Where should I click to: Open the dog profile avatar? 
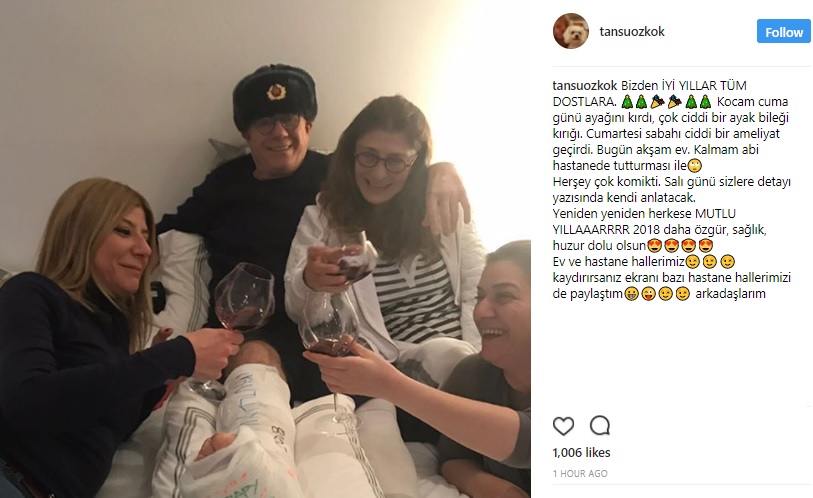pyautogui.click(x=571, y=31)
